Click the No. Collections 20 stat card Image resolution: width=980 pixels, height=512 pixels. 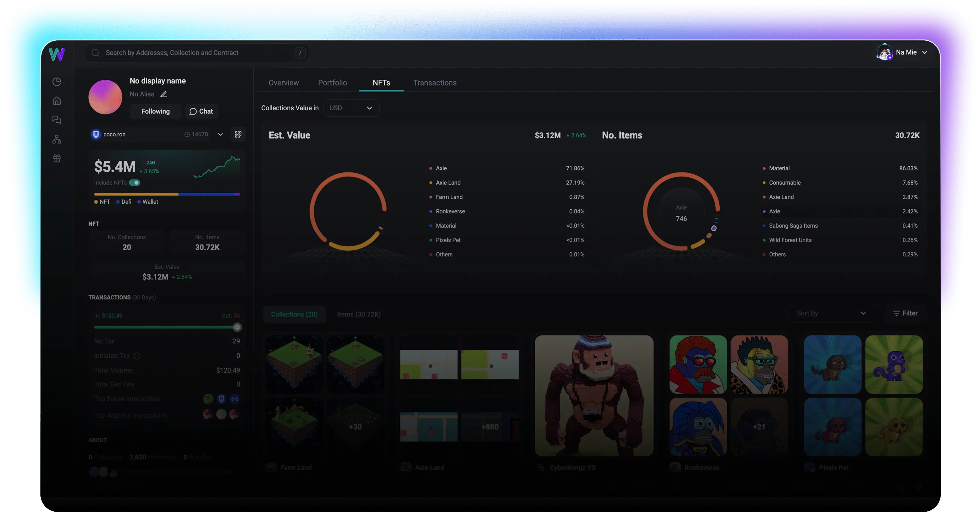pyautogui.click(x=127, y=242)
